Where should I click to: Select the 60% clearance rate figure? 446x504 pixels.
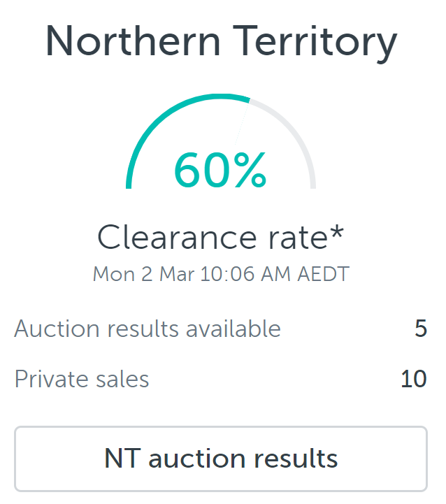coord(220,170)
